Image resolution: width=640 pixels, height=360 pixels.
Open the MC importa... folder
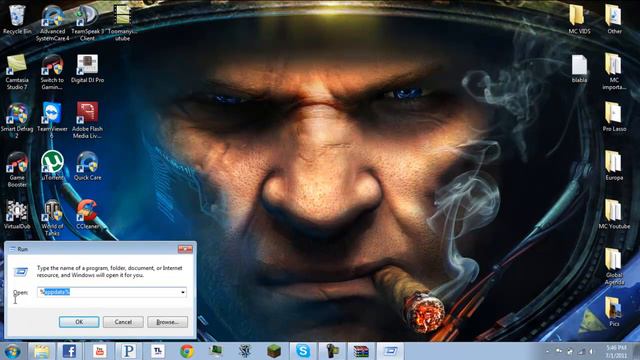pos(614,72)
